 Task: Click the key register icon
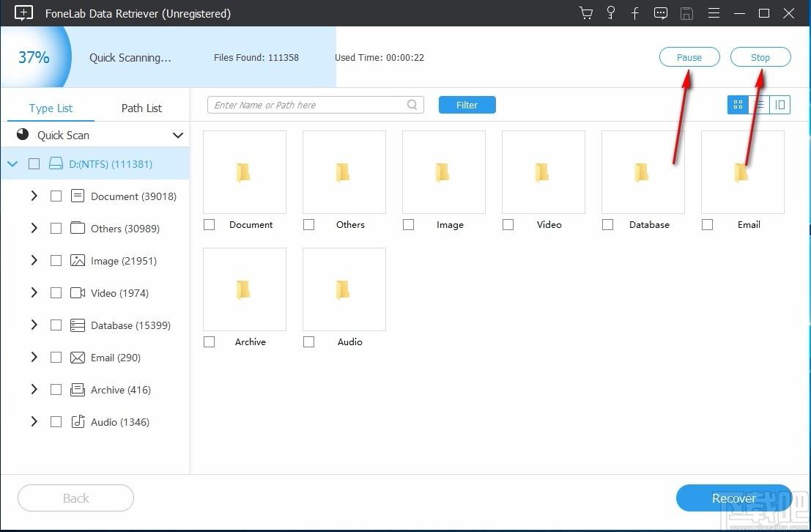click(x=611, y=13)
